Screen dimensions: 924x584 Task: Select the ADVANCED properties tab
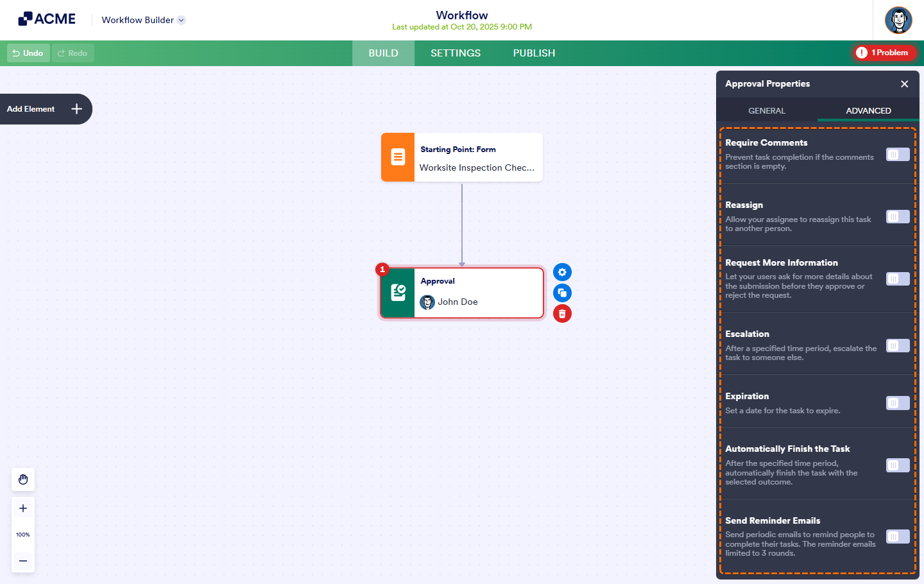868,110
